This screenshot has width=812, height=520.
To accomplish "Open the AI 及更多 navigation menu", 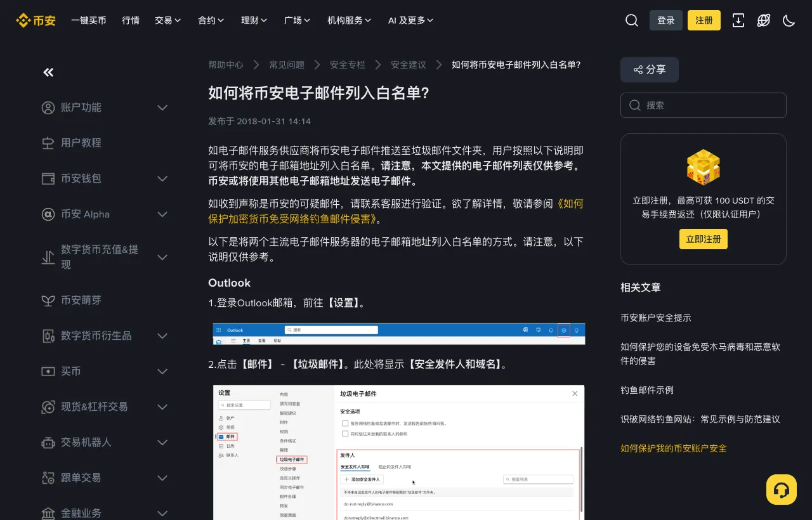I will (x=411, y=20).
